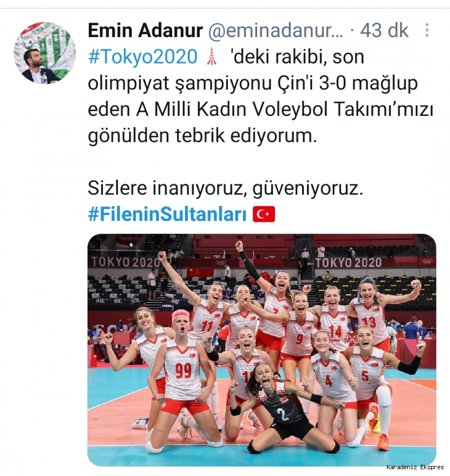450x476 pixels.
Task: Open the three-dot more options menu
Action: (x=427, y=30)
